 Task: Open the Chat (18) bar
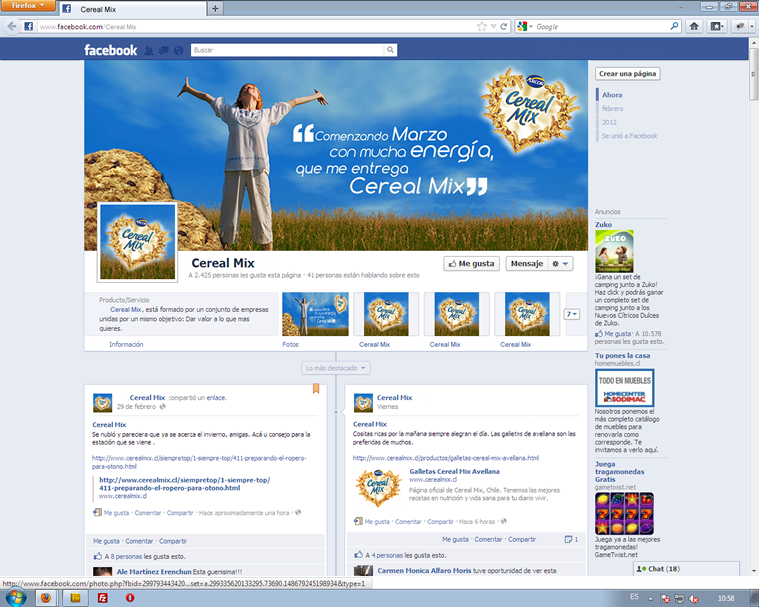686,569
